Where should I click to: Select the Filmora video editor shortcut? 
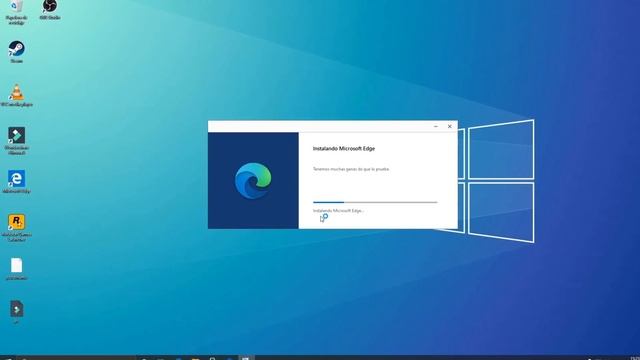tap(16, 140)
